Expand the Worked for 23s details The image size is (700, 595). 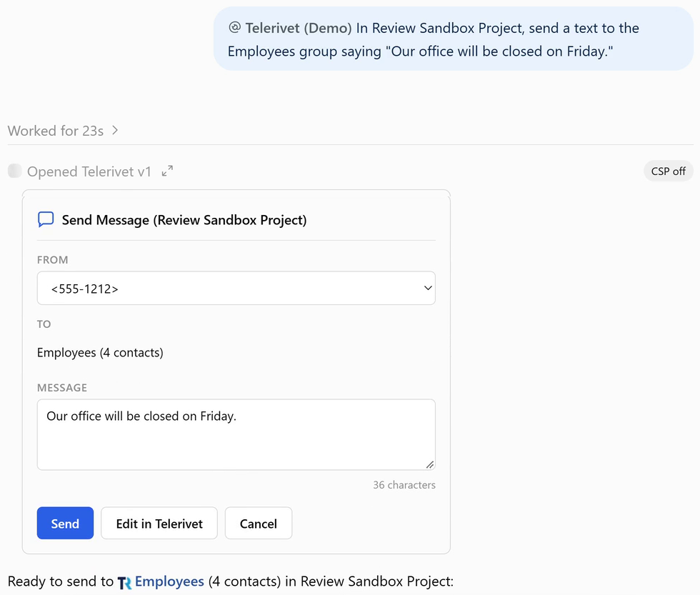[x=63, y=131]
